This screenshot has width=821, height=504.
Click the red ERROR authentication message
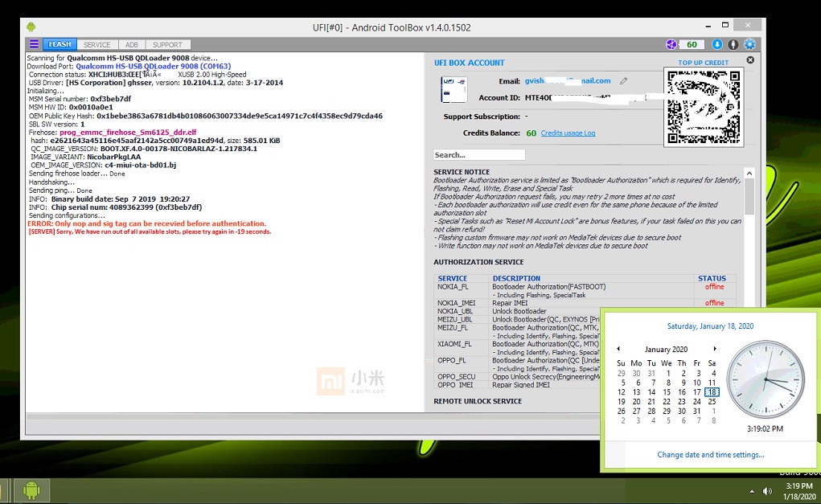[x=146, y=223]
